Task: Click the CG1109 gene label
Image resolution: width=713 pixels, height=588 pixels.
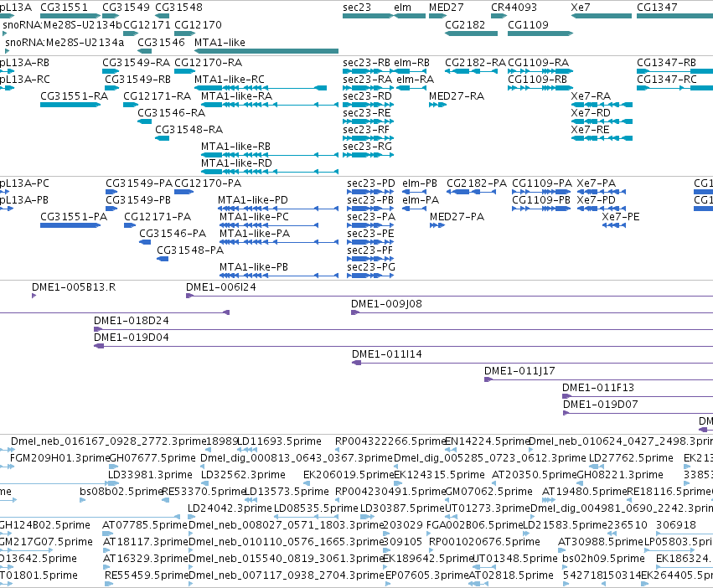Action: pyautogui.click(x=528, y=24)
